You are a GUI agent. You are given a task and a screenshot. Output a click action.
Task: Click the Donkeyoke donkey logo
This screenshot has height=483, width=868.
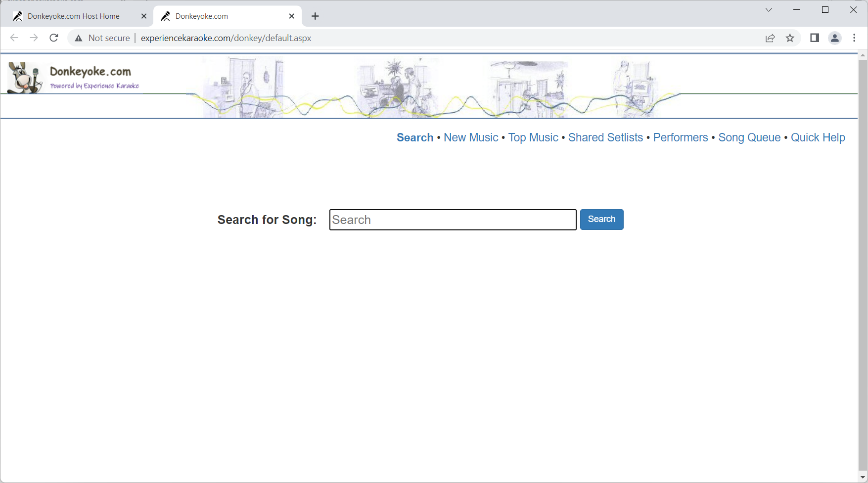[x=25, y=78]
